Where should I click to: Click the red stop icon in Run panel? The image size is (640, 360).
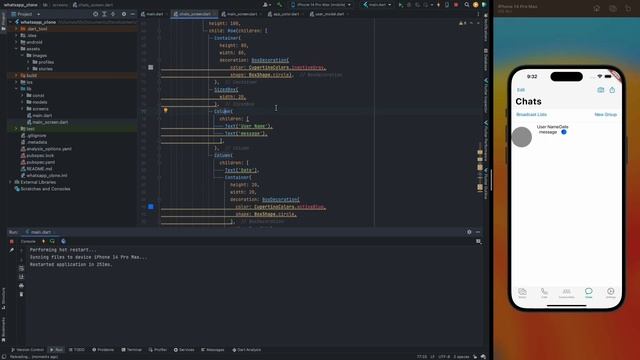[x=11, y=241]
